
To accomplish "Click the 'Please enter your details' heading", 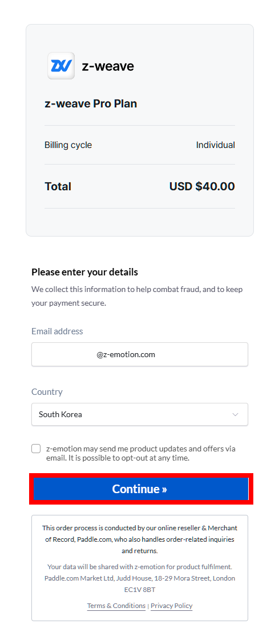I will [85, 272].
